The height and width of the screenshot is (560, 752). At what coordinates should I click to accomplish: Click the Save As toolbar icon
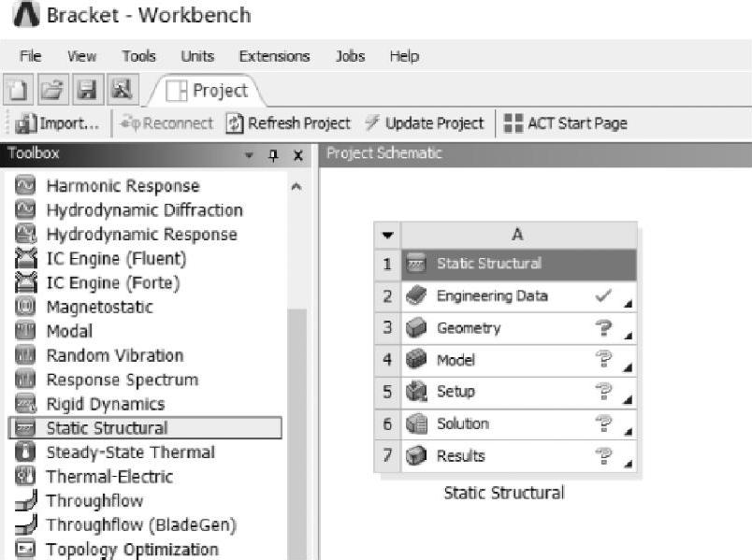point(123,90)
